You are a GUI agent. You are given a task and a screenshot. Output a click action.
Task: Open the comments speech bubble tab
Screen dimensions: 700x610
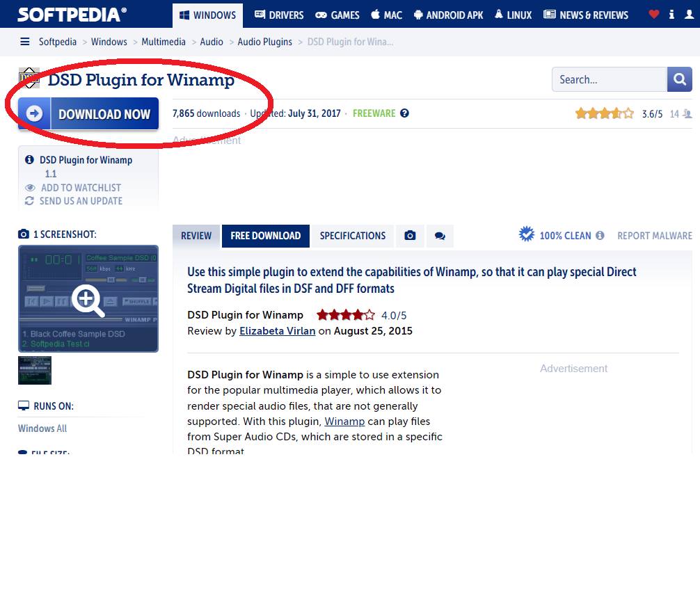click(x=440, y=236)
